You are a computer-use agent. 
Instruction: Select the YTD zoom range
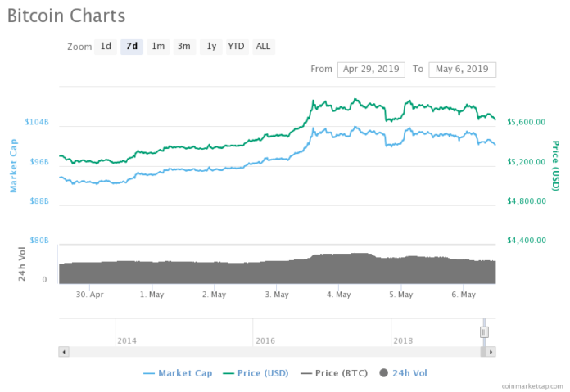[x=237, y=47]
